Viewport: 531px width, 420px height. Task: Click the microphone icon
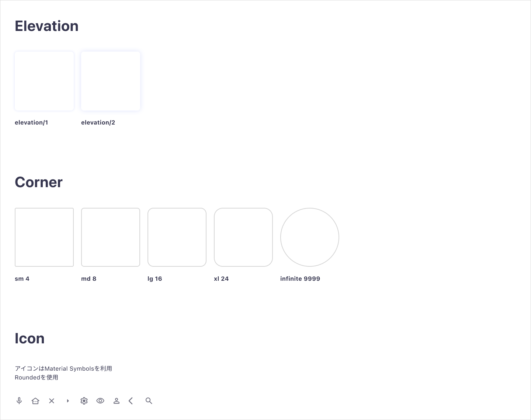(19, 401)
